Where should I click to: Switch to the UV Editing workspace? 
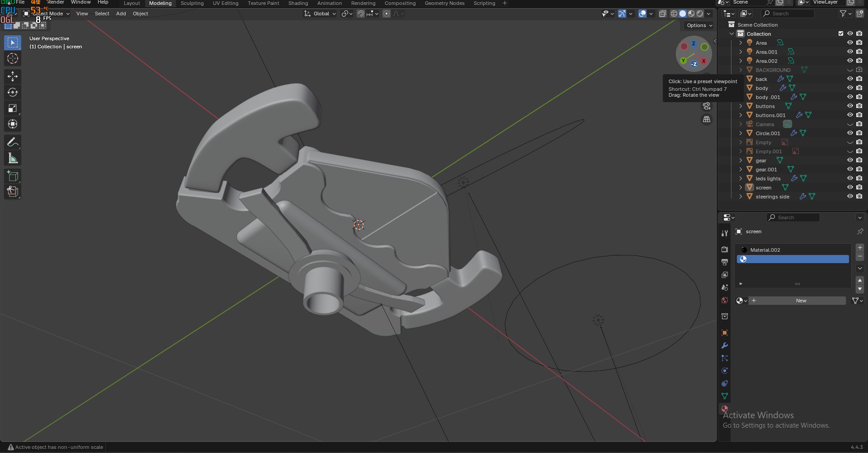226,3
